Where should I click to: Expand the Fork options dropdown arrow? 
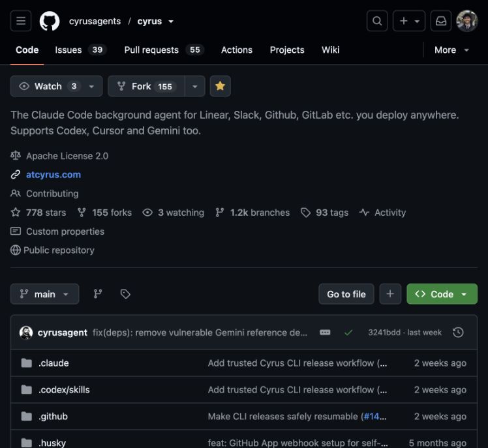[x=195, y=86]
